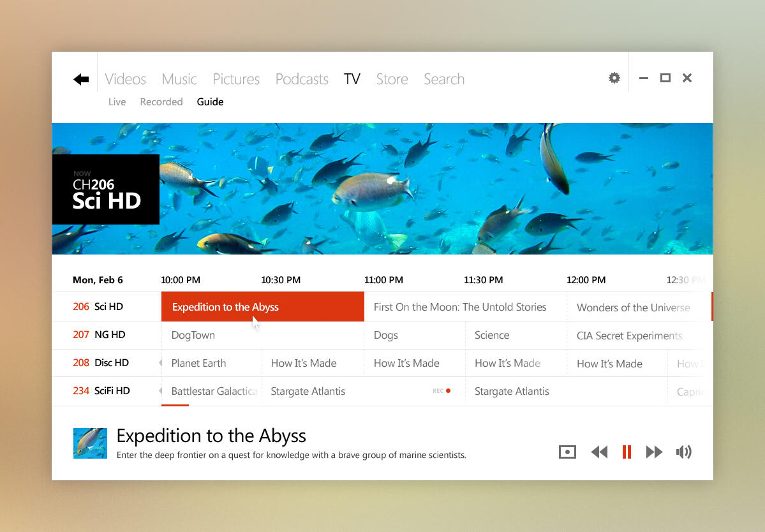This screenshot has height=532, width=765.
Task: Select the Recorded sub-tab
Action: pyautogui.click(x=161, y=102)
